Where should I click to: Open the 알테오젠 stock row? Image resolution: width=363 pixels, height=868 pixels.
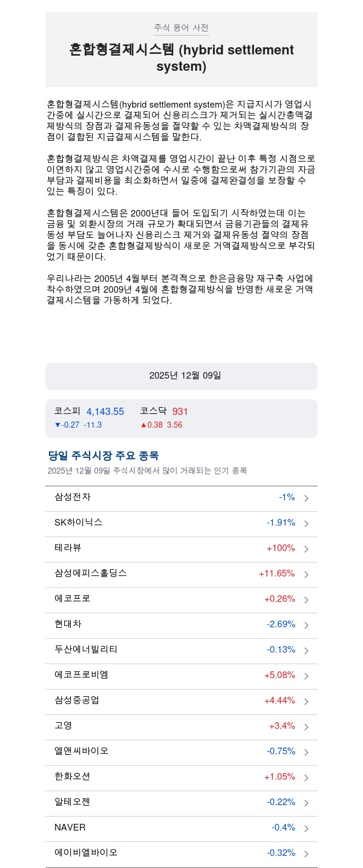click(x=73, y=802)
